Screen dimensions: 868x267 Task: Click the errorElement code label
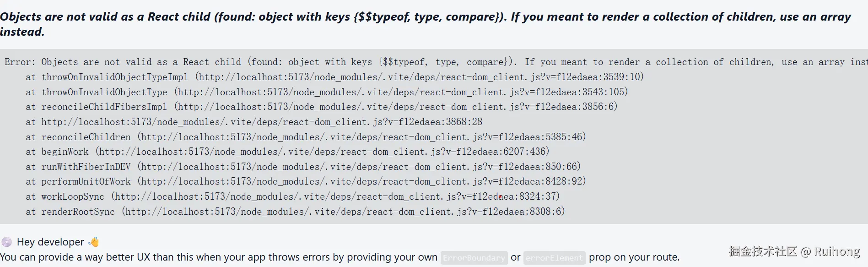coord(554,258)
